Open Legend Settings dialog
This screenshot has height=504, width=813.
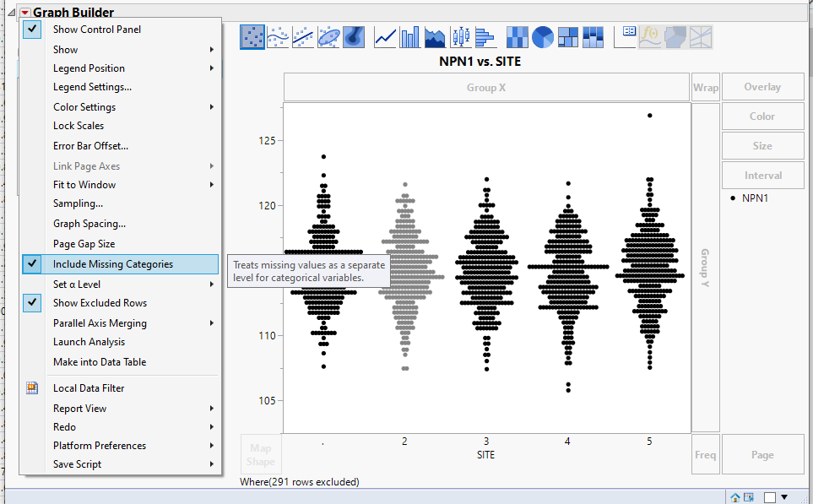92,87
